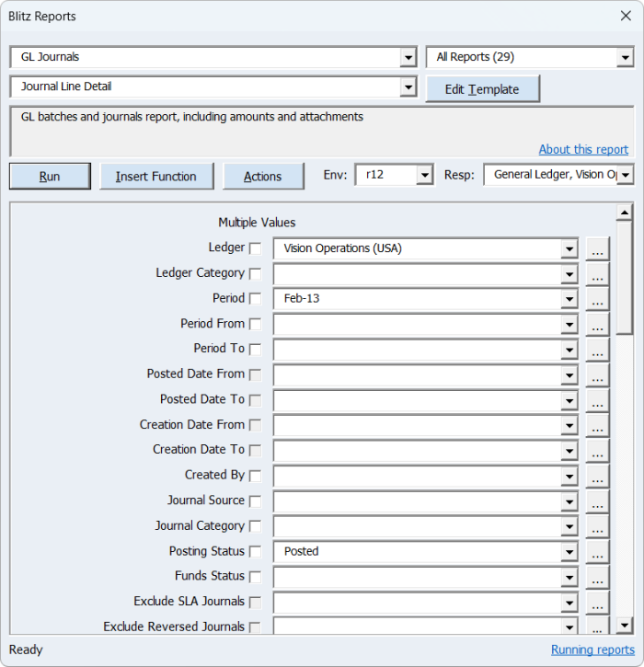644x667 pixels.
Task: Open the ellipsis picker for Posting Status
Action: coord(597,552)
